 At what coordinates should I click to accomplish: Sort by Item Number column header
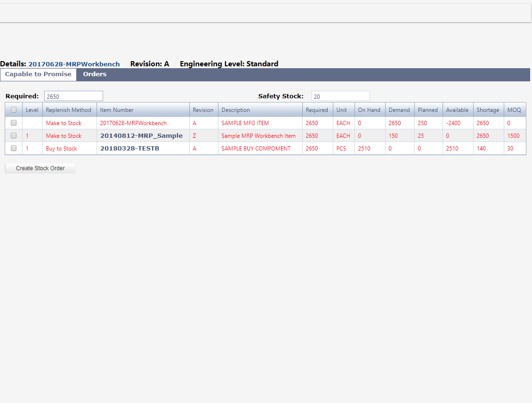pyautogui.click(x=143, y=110)
